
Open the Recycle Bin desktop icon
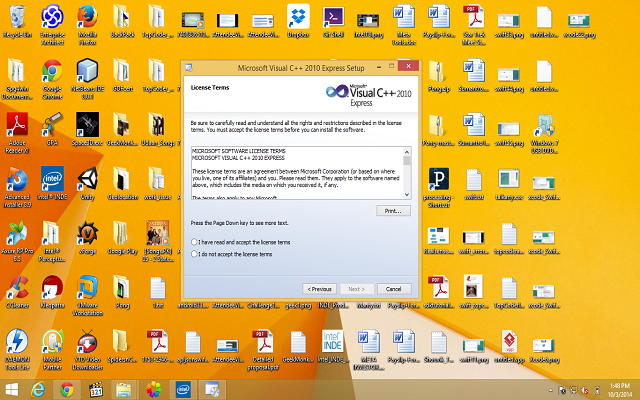pyautogui.click(x=17, y=22)
